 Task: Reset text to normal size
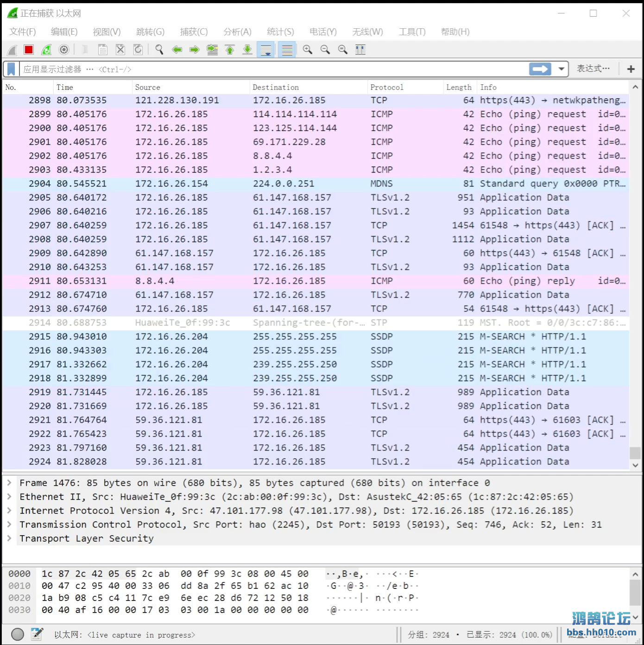tap(343, 50)
